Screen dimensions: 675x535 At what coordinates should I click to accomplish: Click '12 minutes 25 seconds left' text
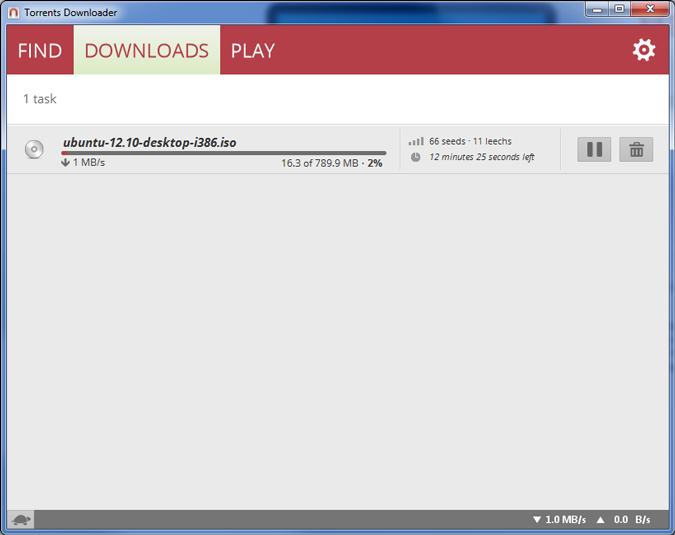coord(481,157)
